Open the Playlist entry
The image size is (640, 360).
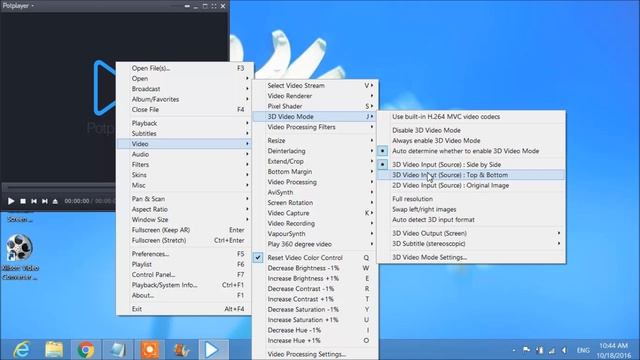(185, 264)
